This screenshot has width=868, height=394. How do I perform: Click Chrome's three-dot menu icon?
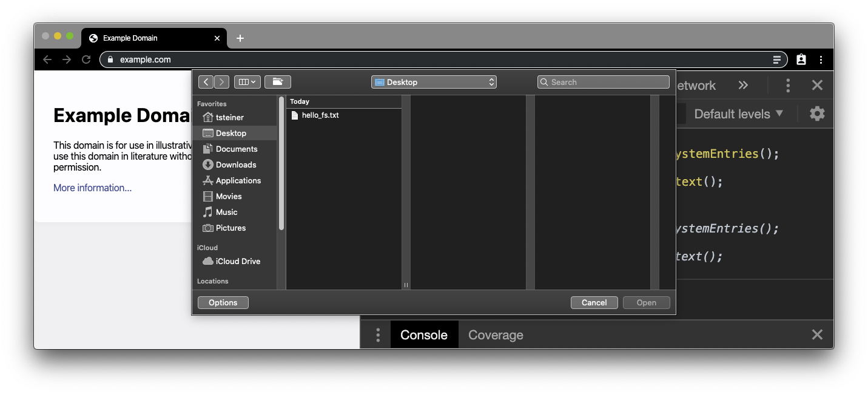point(821,59)
